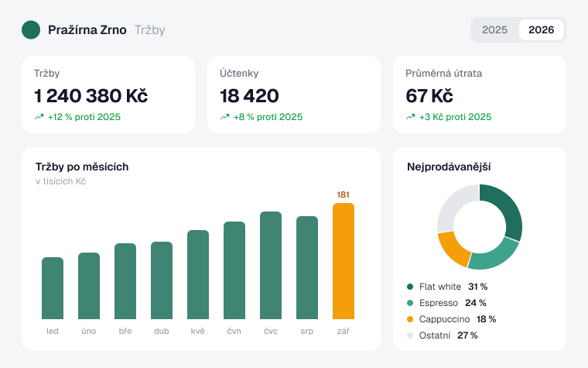This screenshot has width=588, height=368.
Task: Click the Flat white legend color dot
Action: tap(410, 287)
